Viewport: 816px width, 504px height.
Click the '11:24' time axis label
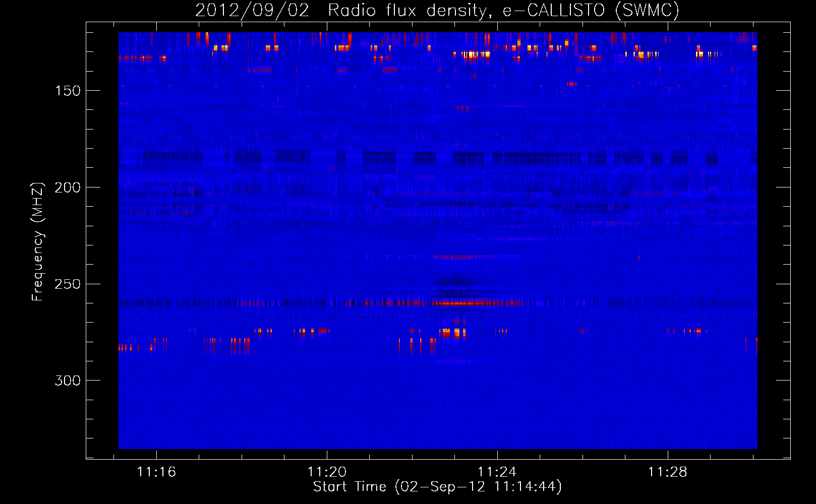pyautogui.click(x=497, y=472)
